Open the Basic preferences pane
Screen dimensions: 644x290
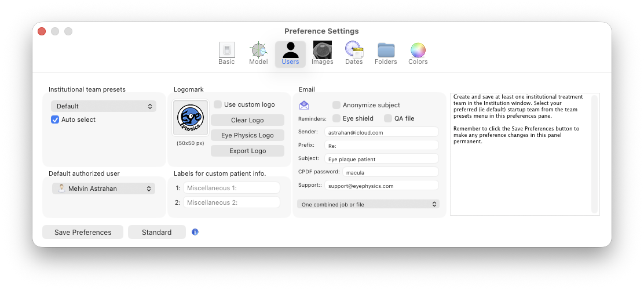point(226,53)
